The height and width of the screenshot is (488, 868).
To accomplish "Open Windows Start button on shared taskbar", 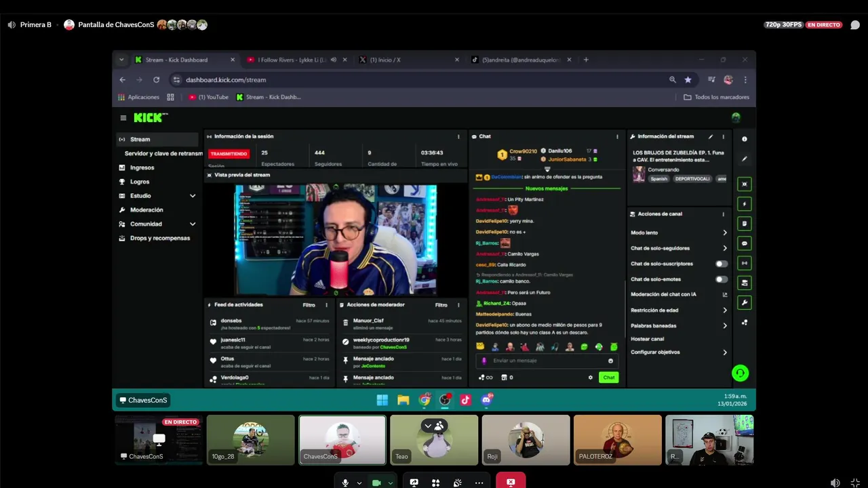I will [382, 400].
